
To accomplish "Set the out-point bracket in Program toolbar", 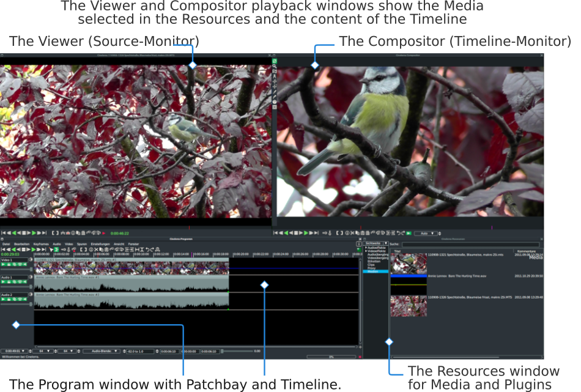I will (x=85, y=250).
